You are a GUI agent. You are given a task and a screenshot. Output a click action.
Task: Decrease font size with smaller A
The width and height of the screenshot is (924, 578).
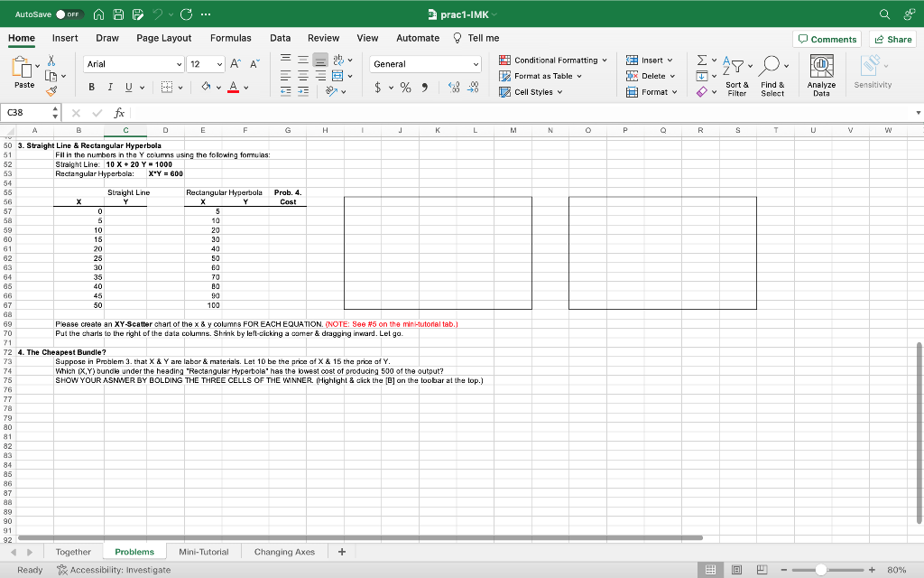click(x=254, y=64)
